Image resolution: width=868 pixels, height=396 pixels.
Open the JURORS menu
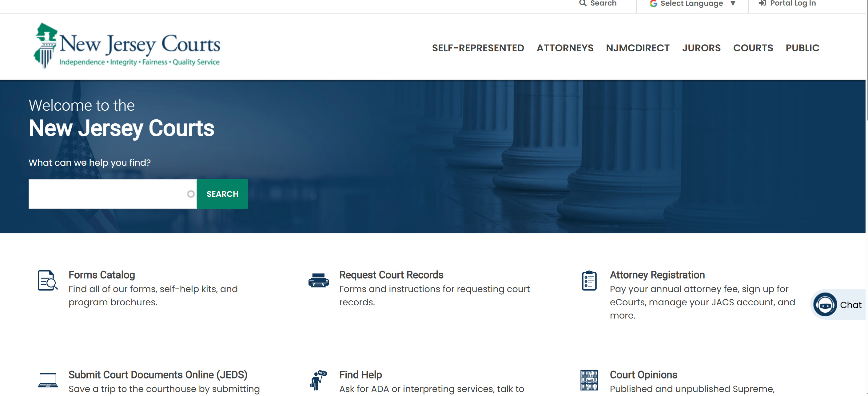pos(701,48)
